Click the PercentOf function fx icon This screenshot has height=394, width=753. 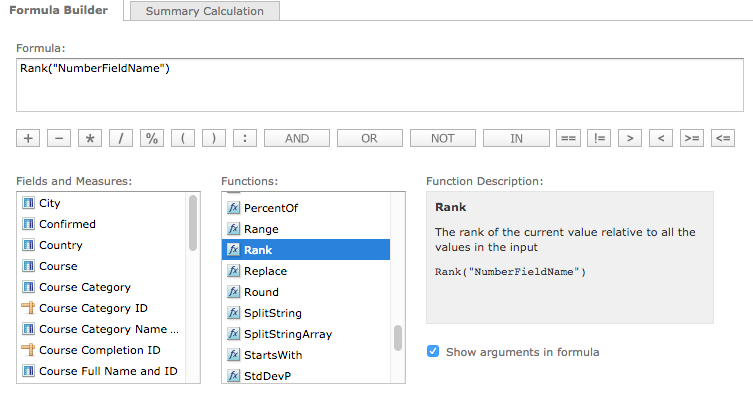pos(233,208)
